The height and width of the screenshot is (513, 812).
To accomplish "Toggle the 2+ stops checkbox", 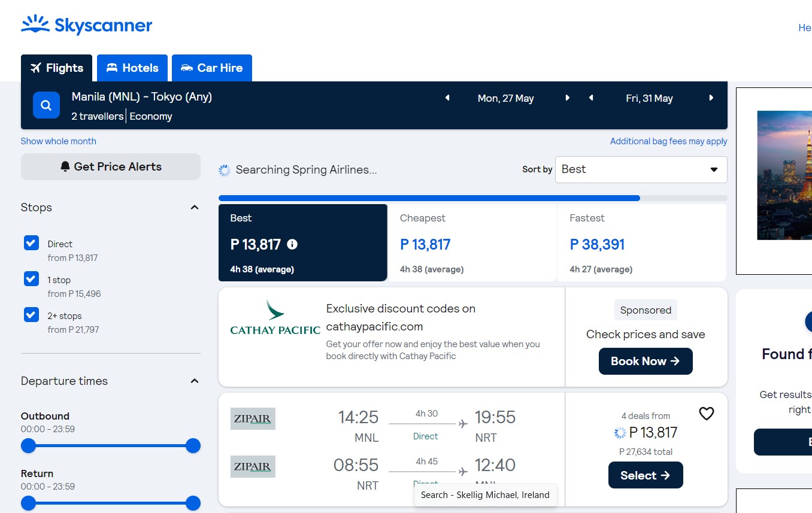I will (31, 315).
